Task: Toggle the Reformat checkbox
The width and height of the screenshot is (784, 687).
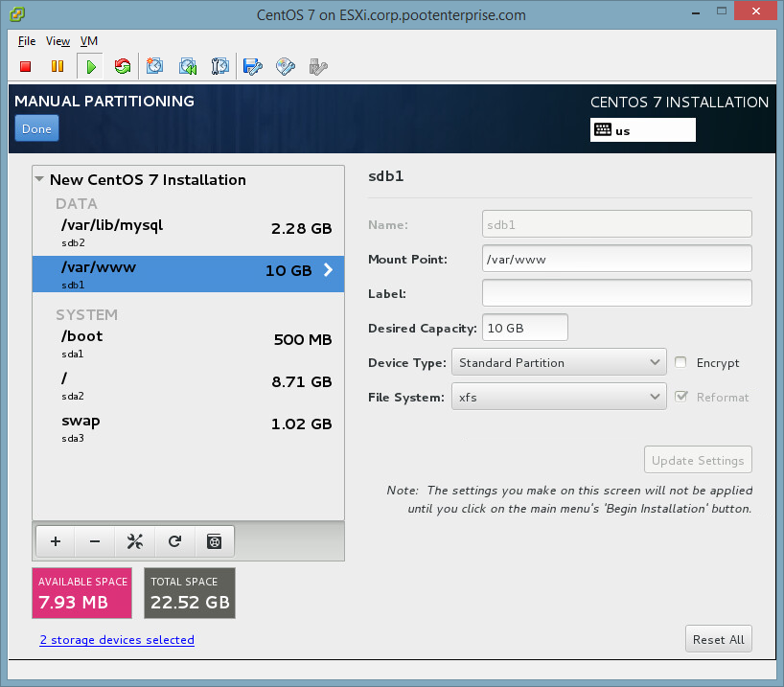Action: click(x=680, y=397)
